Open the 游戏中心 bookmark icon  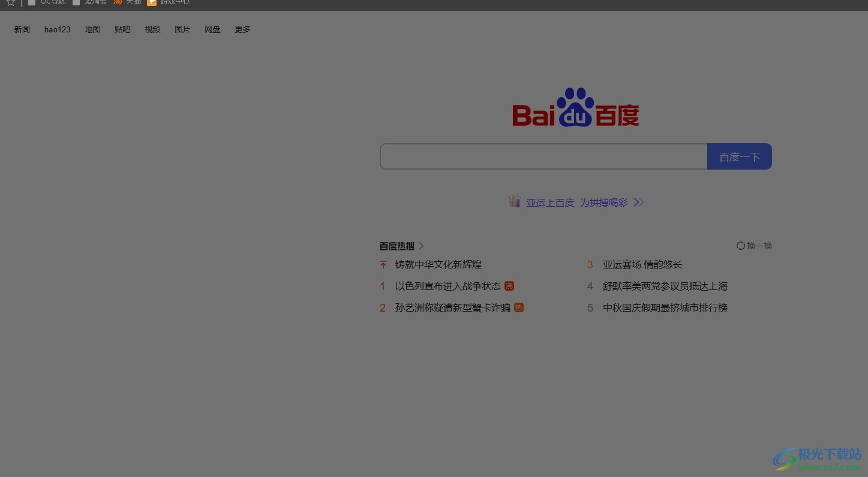click(x=152, y=2)
